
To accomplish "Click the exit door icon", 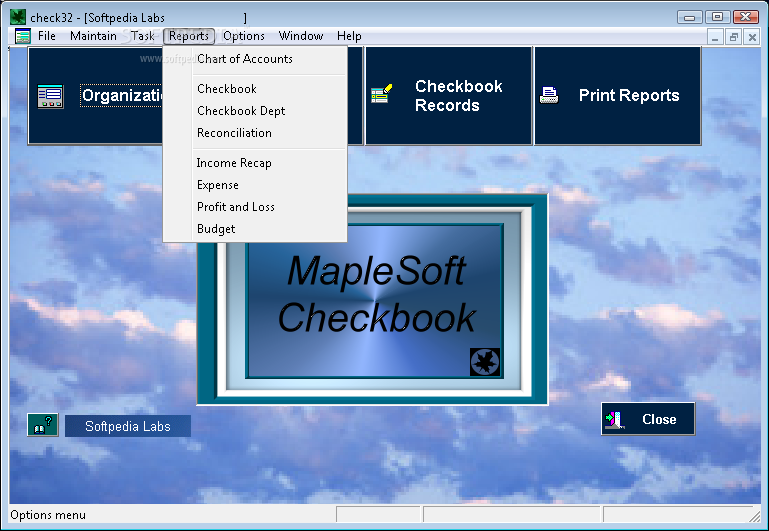I will 615,420.
